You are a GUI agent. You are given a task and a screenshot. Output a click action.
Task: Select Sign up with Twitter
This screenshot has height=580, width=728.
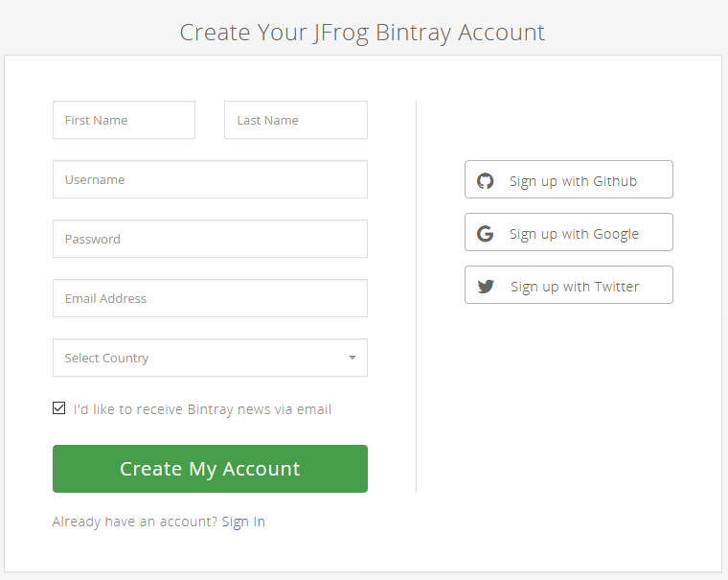click(x=569, y=285)
